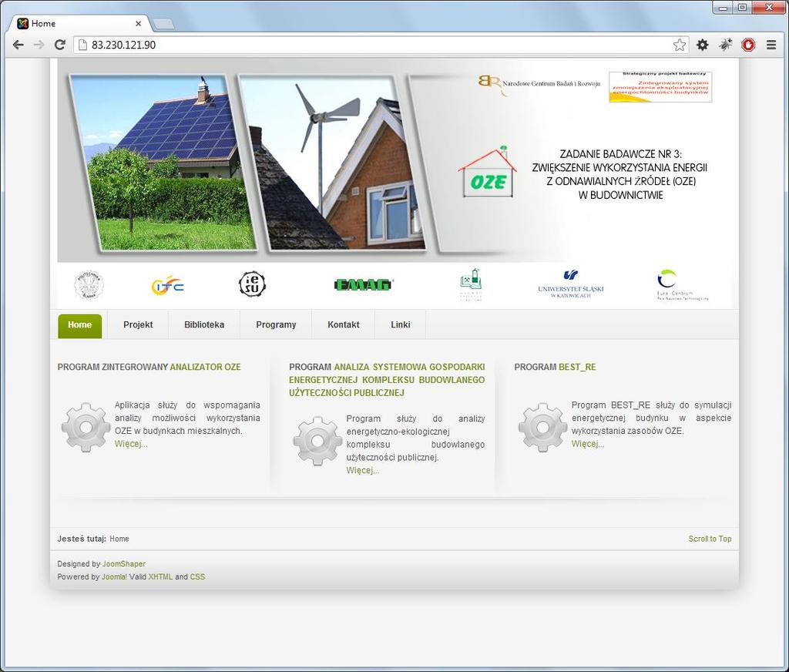Click Więcej... under kompleksu budowlanego program
The height and width of the screenshot is (672, 789).
(x=362, y=471)
